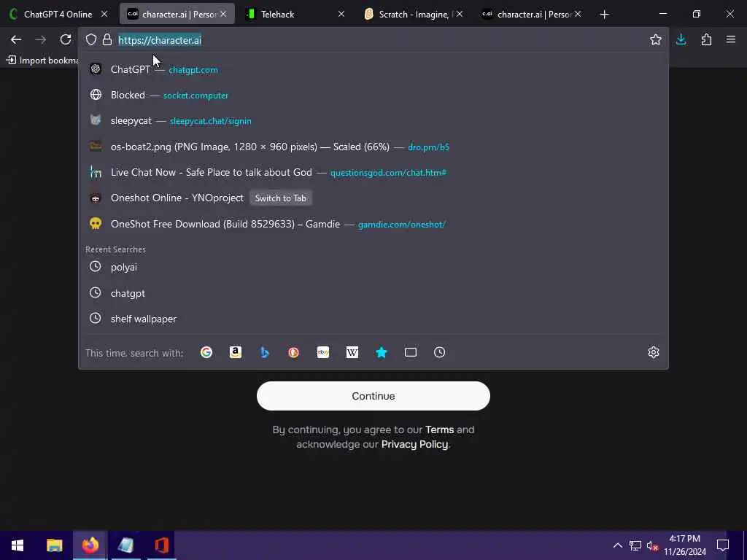Open tracking protection shield icon
This screenshot has width=747, height=560.
click(x=91, y=40)
